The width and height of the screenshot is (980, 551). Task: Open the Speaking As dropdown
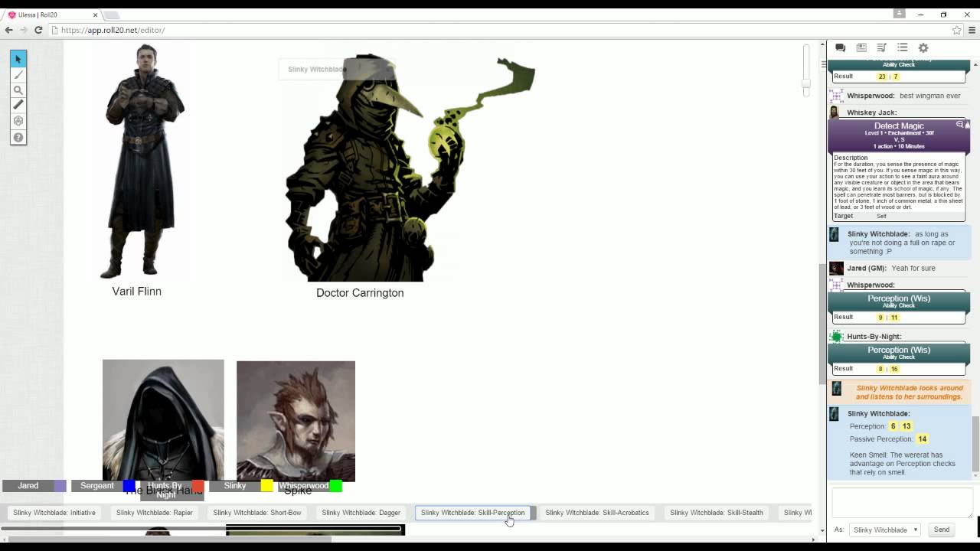[884, 530]
